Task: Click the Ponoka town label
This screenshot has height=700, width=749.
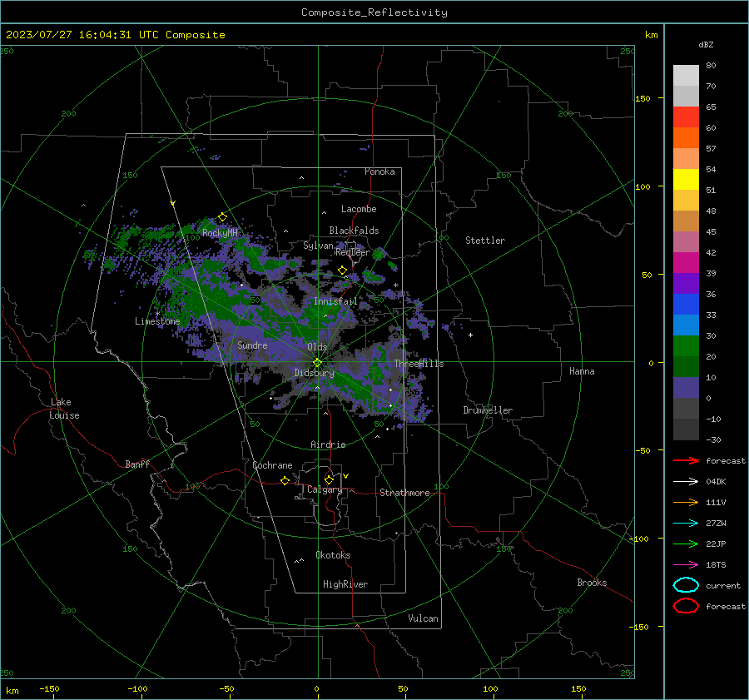Action: click(x=379, y=171)
